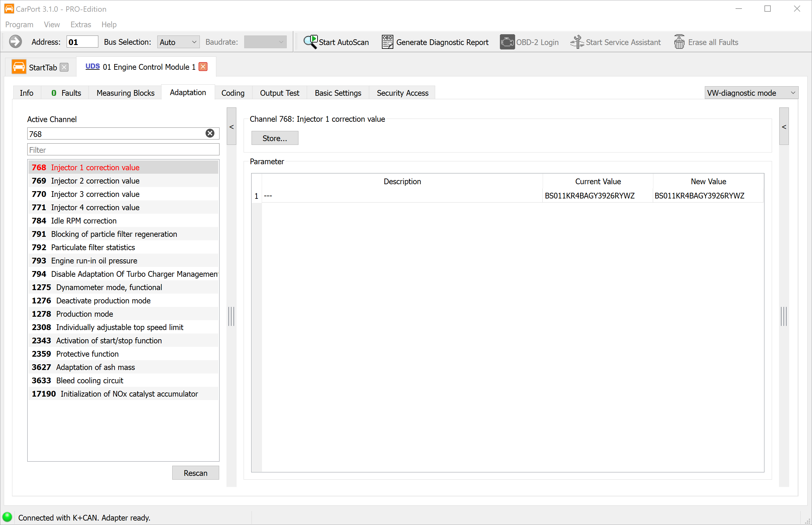Click the Filter input field
Screen dimensions: 812x525
(x=123, y=149)
